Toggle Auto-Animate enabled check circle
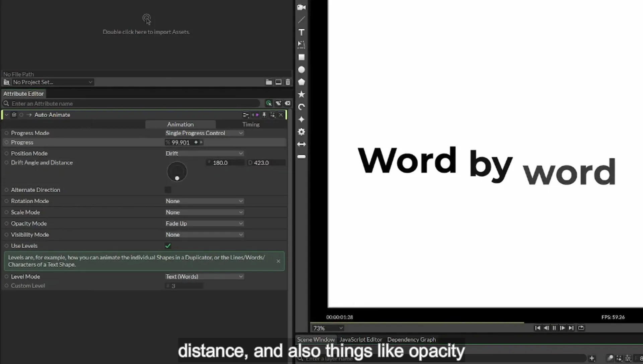 (14, 115)
